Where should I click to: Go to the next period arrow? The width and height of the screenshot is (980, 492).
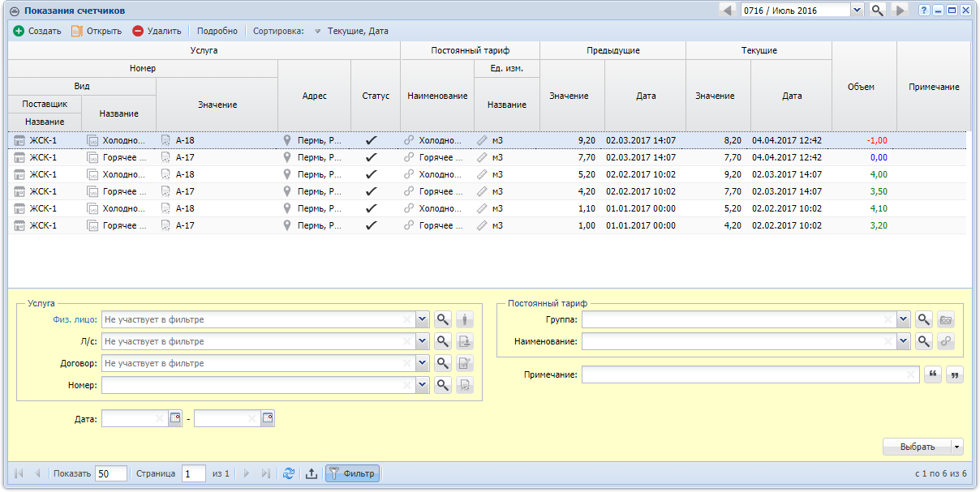point(899,10)
